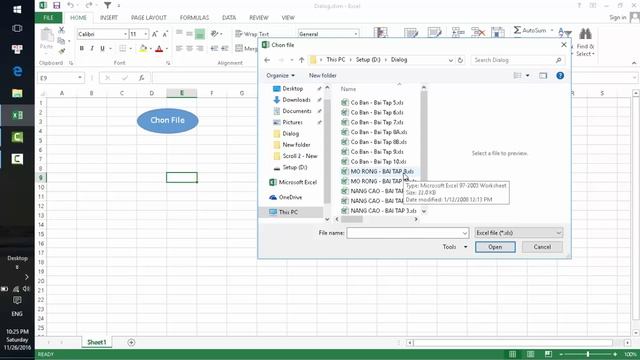The height and width of the screenshot is (360, 640).
Task: Switch to Normal view in status bar
Action: click(512, 354)
